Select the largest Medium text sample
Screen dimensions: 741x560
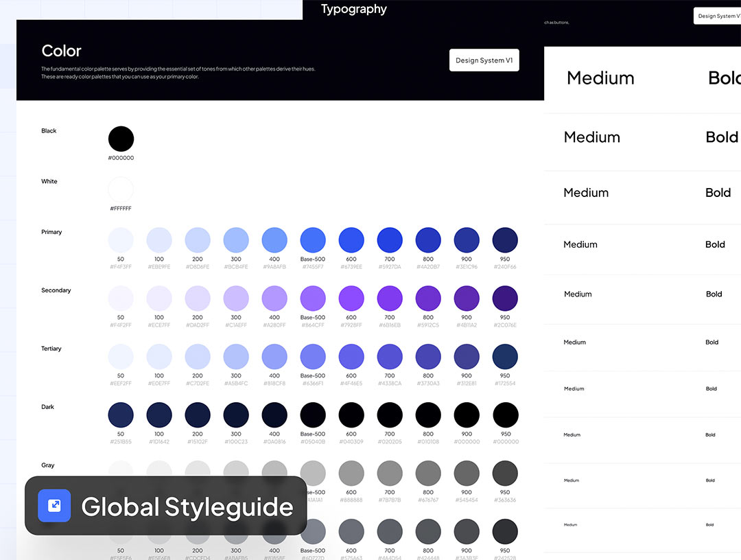[600, 78]
